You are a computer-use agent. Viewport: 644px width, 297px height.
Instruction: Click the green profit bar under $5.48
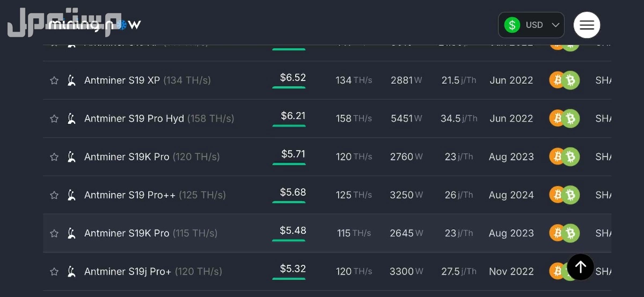[289, 240]
